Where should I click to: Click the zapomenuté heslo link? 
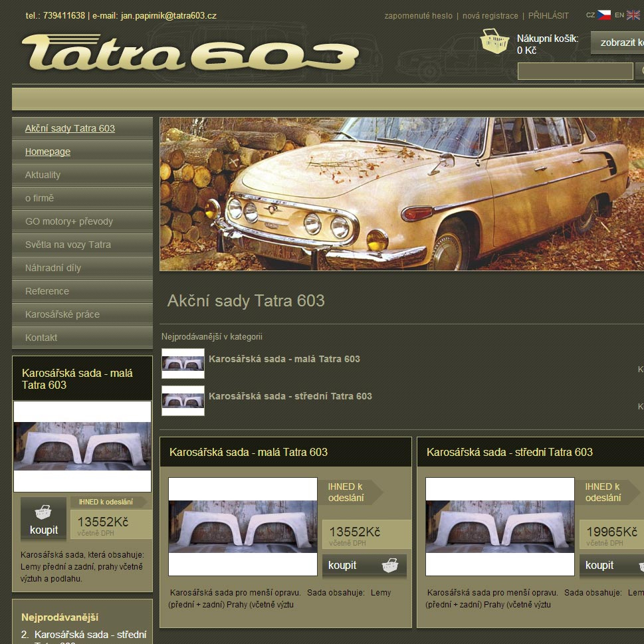418,16
